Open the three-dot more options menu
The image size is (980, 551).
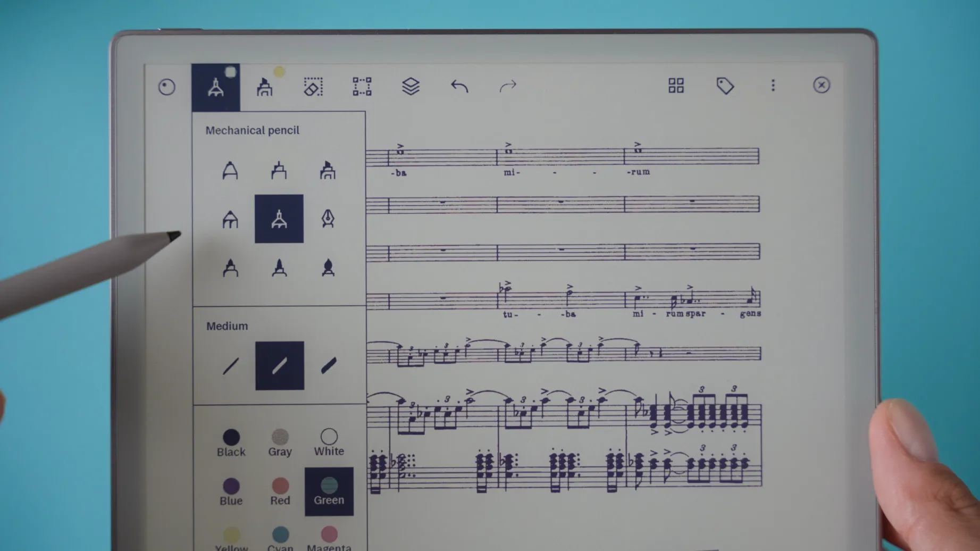(x=773, y=85)
